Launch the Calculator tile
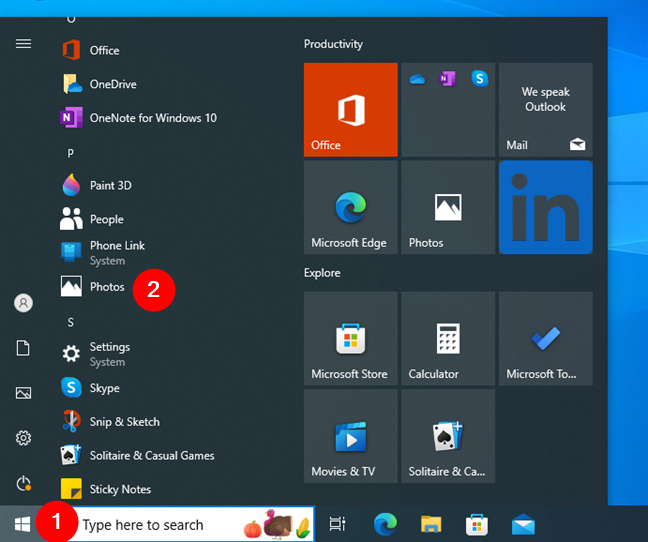Screen dimensions: 648x542 click(x=448, y=339)
